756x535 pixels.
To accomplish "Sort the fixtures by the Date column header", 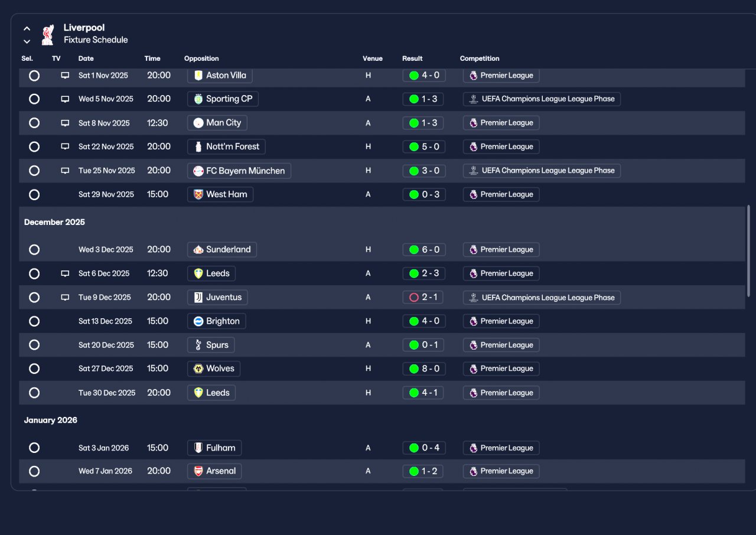I will pos(86,58).
